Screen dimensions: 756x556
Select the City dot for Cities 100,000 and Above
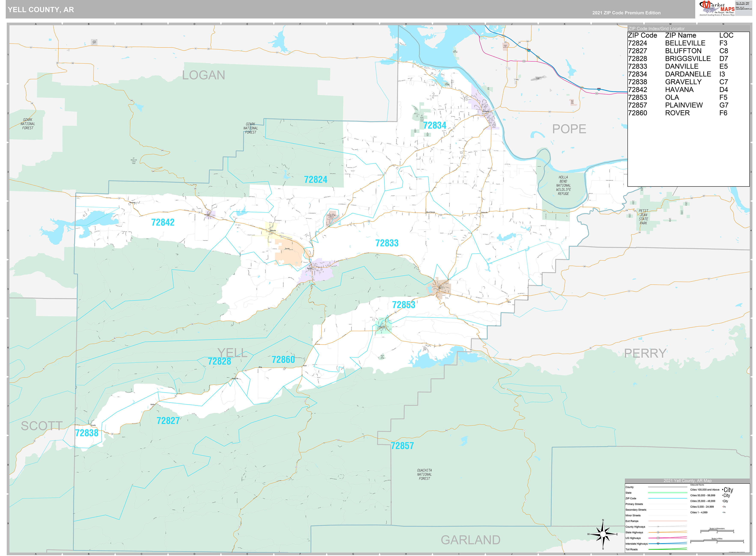(723, 490)
